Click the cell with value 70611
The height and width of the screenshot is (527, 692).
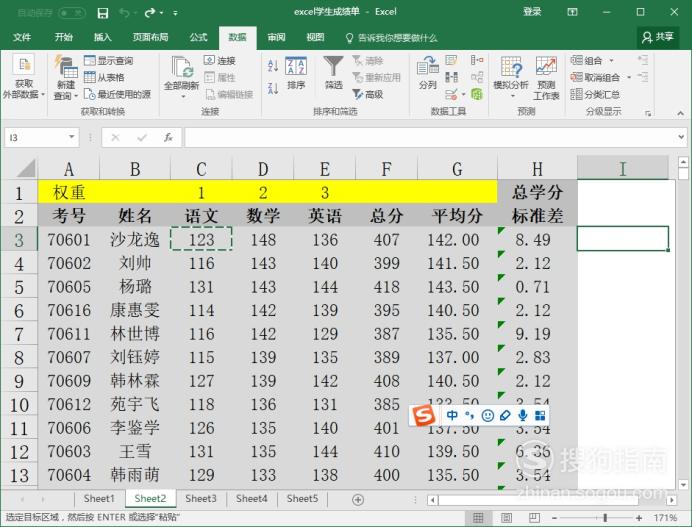pos(69,333)
